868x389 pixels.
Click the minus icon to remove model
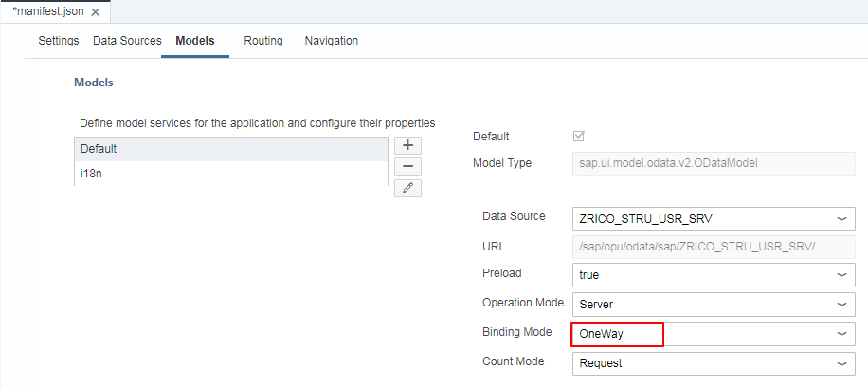click(x=407, y=166)
